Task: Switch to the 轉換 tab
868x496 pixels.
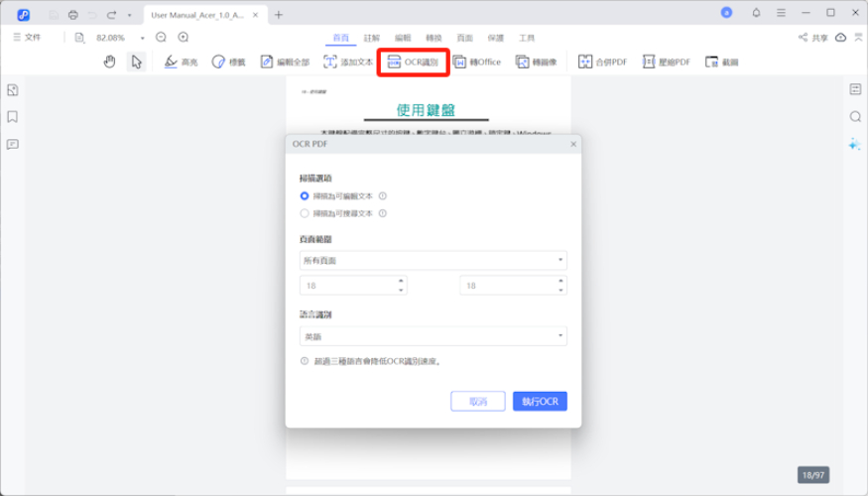Action: 434,38
